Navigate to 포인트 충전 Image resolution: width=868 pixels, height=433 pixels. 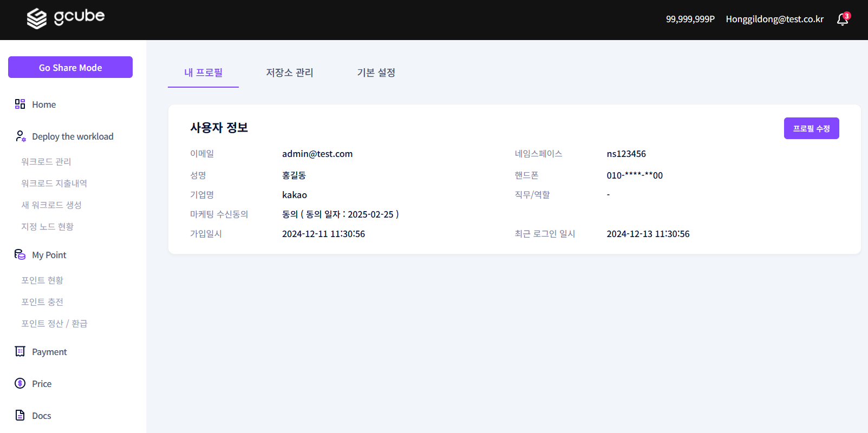coord(42,301)
